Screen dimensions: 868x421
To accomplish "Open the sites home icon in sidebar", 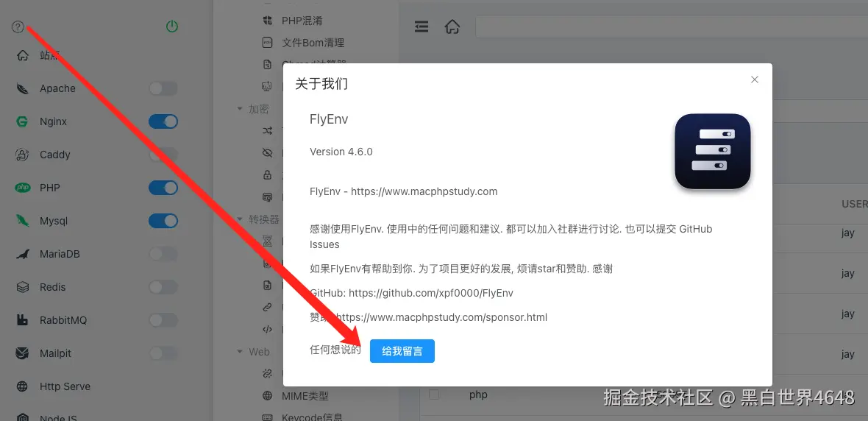I will [22, 55].
